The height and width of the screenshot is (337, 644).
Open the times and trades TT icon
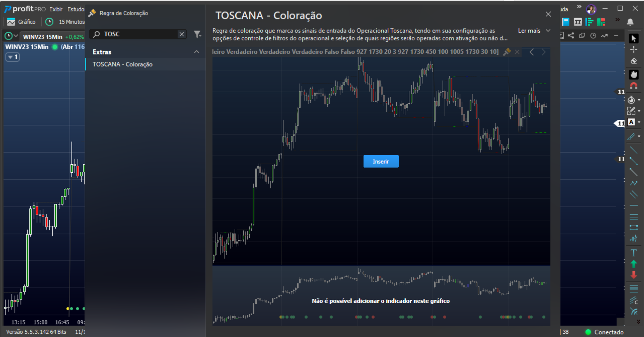click(x=578, y=22)
